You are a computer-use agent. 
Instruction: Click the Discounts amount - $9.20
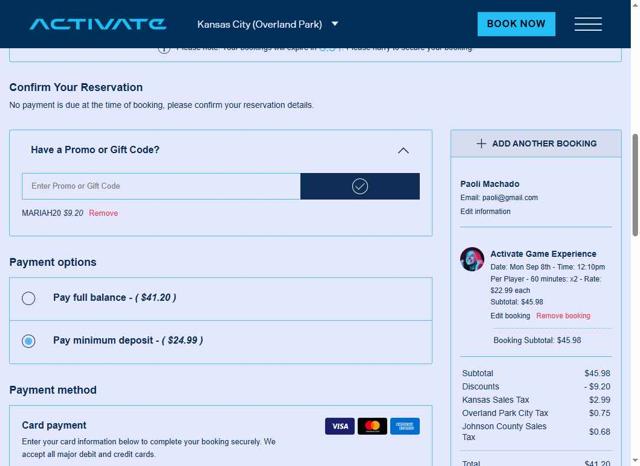(597, 386)
